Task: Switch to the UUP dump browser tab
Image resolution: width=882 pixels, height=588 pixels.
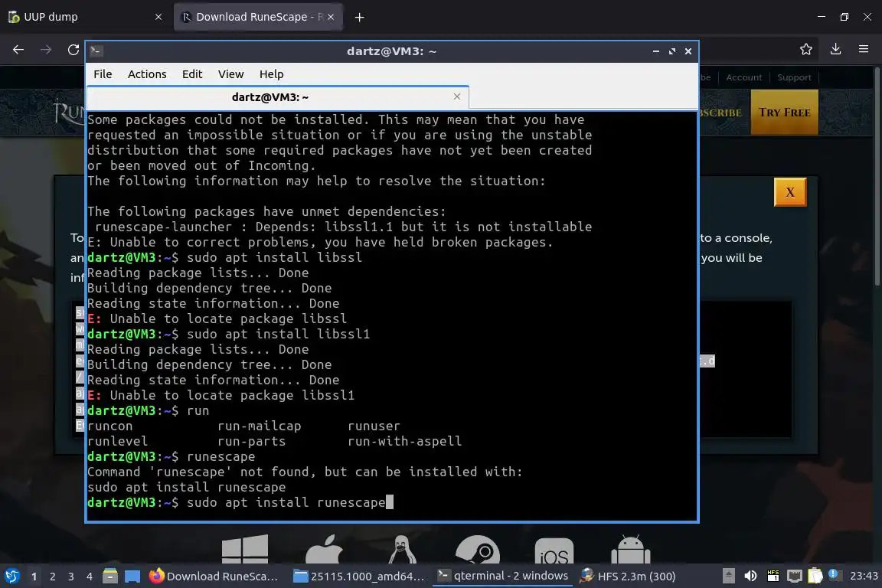Action: coord(84,17)
